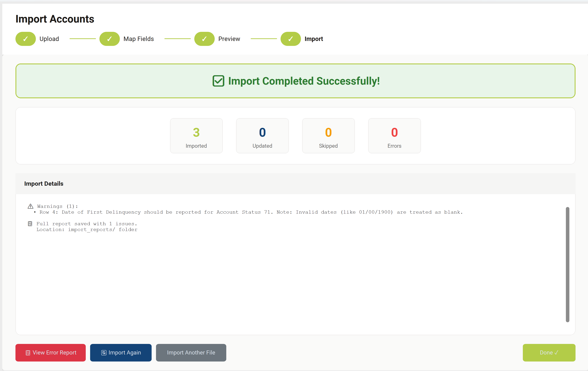The image size is (588, 371).
Task: Select the Map Fields step label
Action: 139,39
